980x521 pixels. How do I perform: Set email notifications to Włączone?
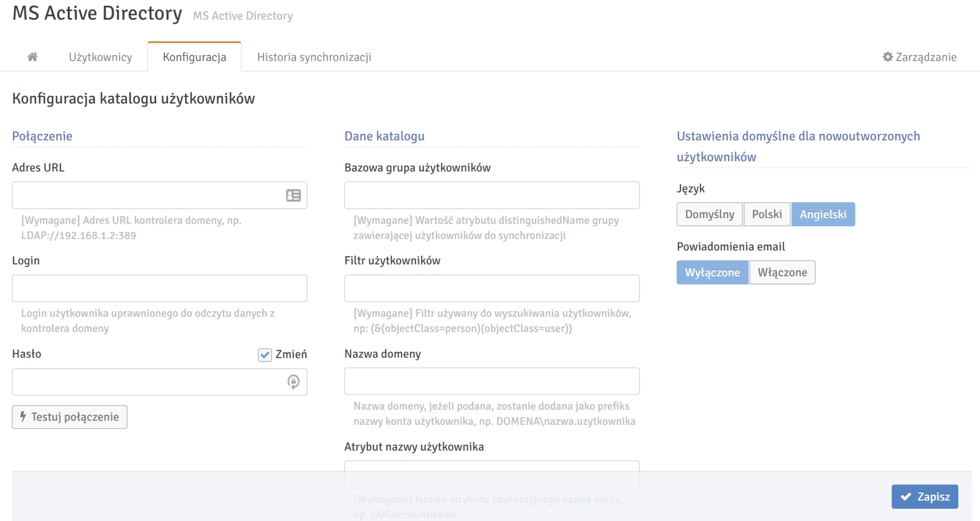782,272
